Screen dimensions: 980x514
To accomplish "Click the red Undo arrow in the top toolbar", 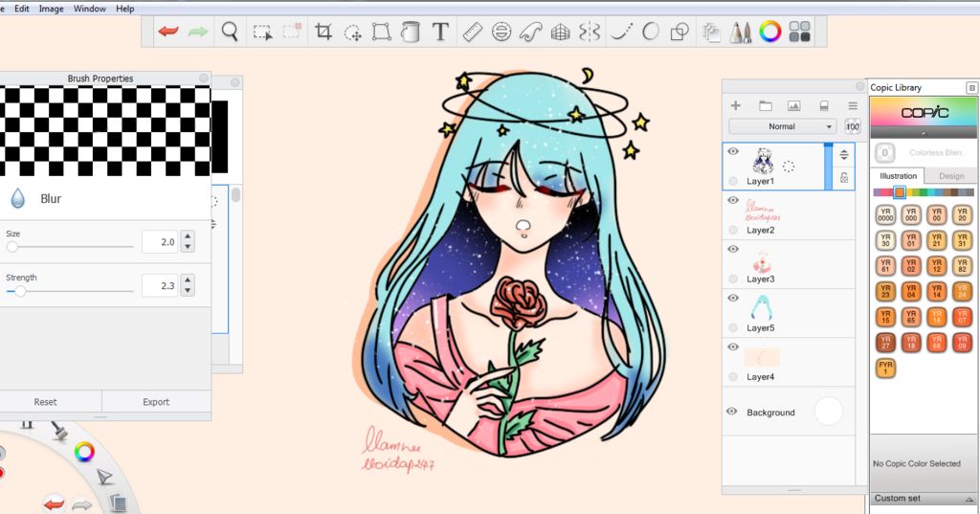I will point(168,32).
